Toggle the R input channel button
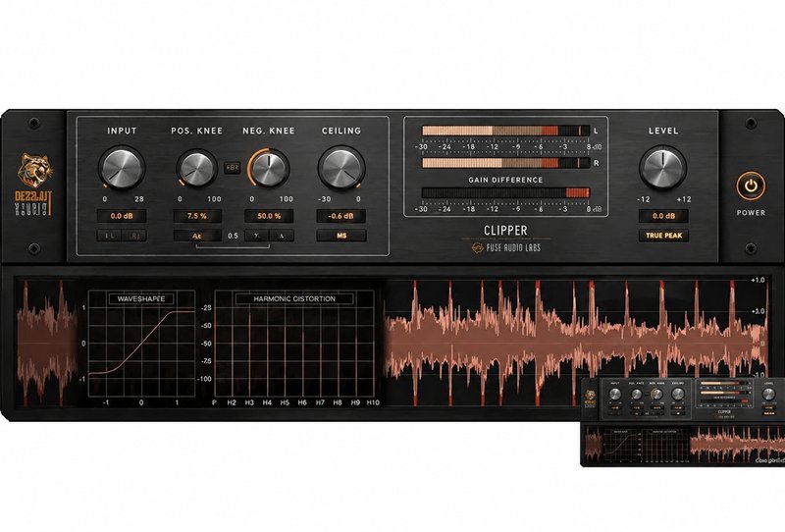 point(134,236)
